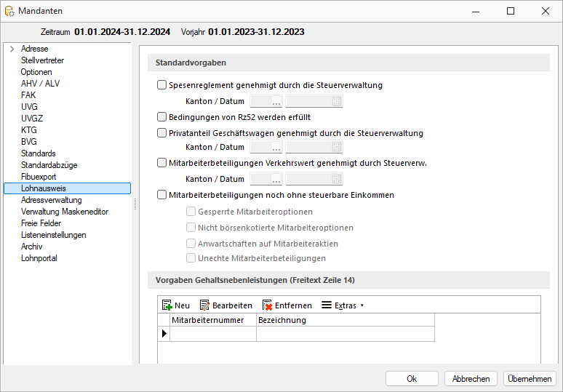Toggle Mitarbeiterbeteiligungen noch ohne steuerbare Einkommen
Screen dimensions: 563x392
click(x=162, y=195)
